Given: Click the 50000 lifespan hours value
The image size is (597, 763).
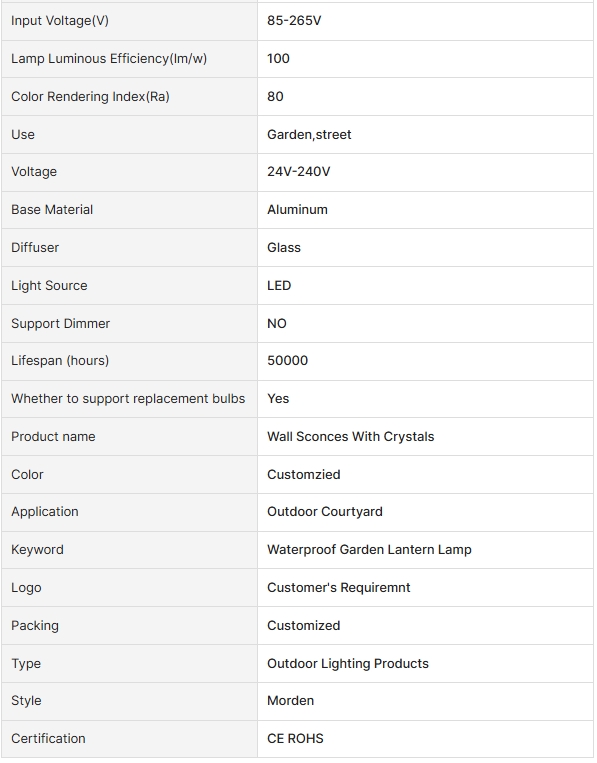Looking at the screenshot, I should pos(287,361).
